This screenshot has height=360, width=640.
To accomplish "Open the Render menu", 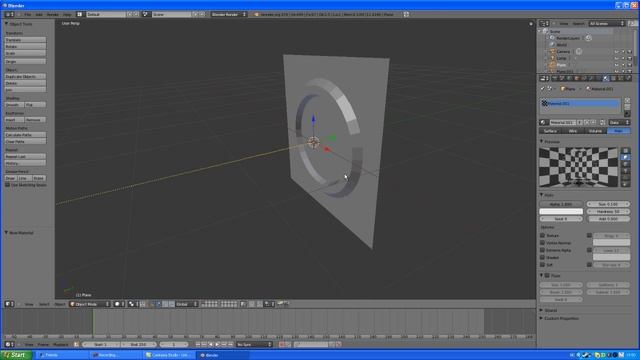I will click(x=53, y=14).
